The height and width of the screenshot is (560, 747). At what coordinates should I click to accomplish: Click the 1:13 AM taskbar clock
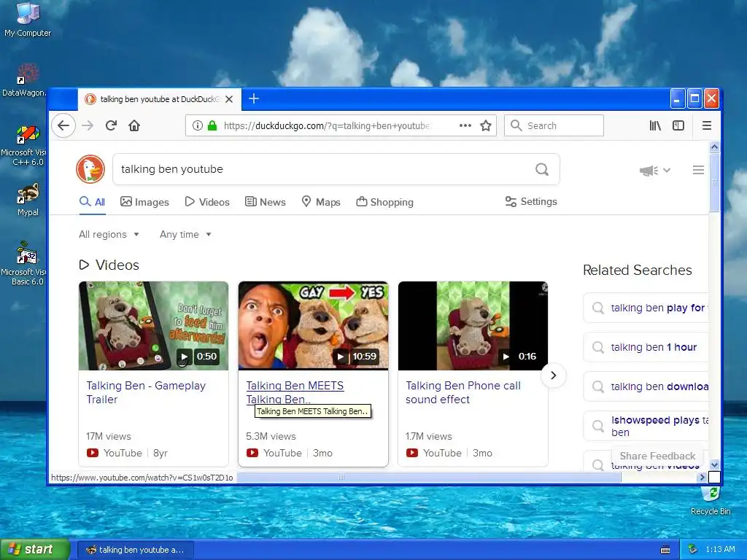pyautogui.click(x=720, y=550)
